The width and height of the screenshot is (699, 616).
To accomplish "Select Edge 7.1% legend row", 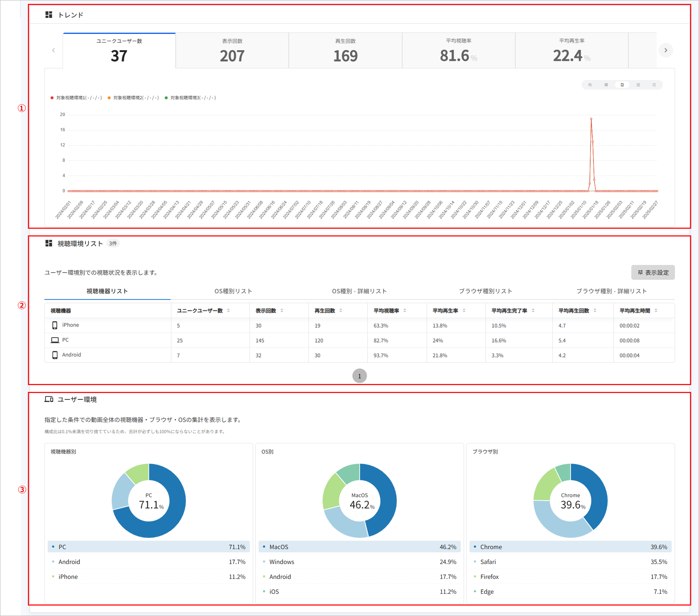I will 570,591.
